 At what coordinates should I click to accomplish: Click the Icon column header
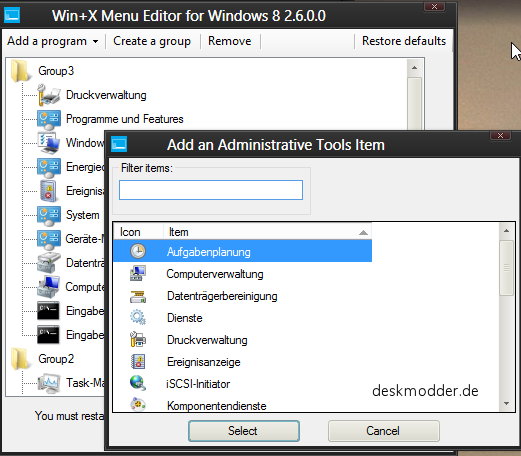pos(138,232)
